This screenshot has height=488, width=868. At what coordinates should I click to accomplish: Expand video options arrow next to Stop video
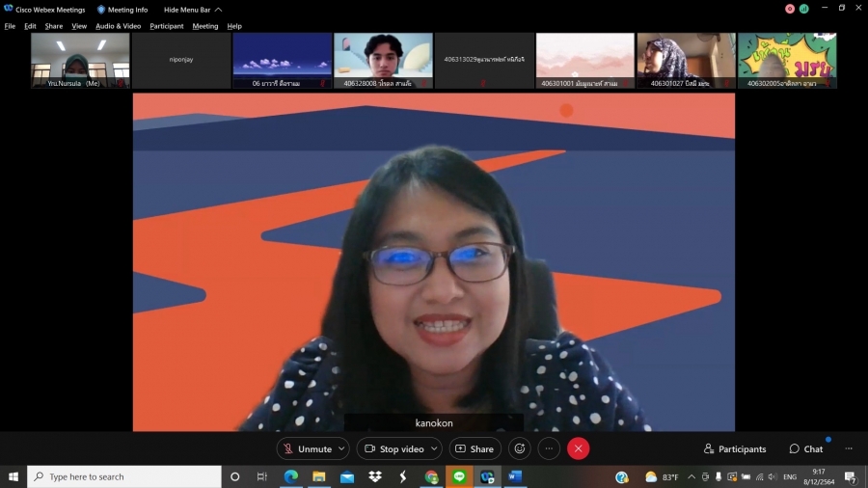[434, 448]
